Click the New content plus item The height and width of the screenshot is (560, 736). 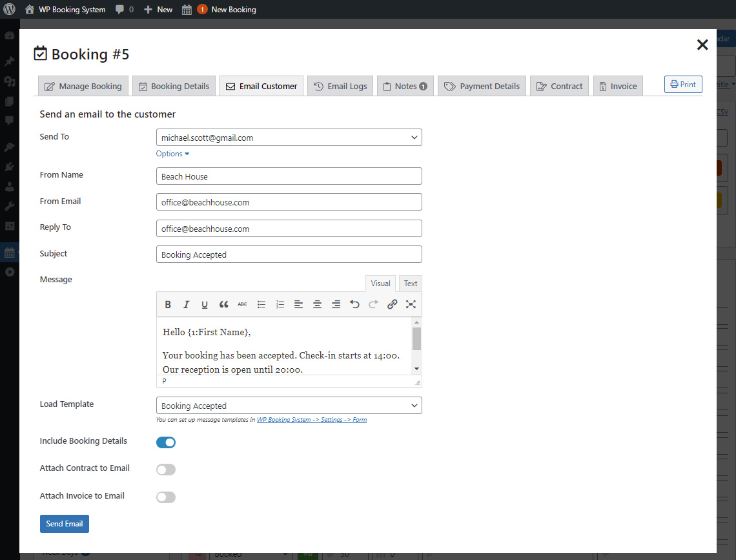(158, 10)
